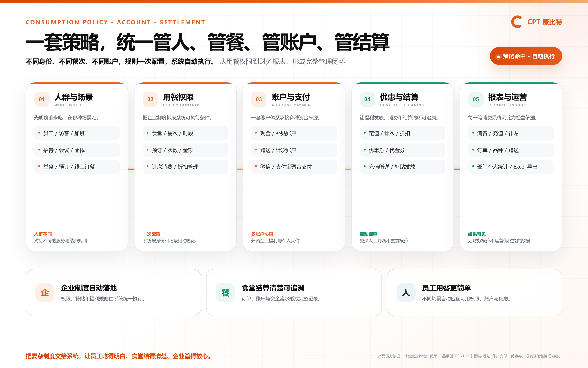
Task: Click the POLICY CONTROL subtitle
Action: pyautogui.click(x=182, y=105)
